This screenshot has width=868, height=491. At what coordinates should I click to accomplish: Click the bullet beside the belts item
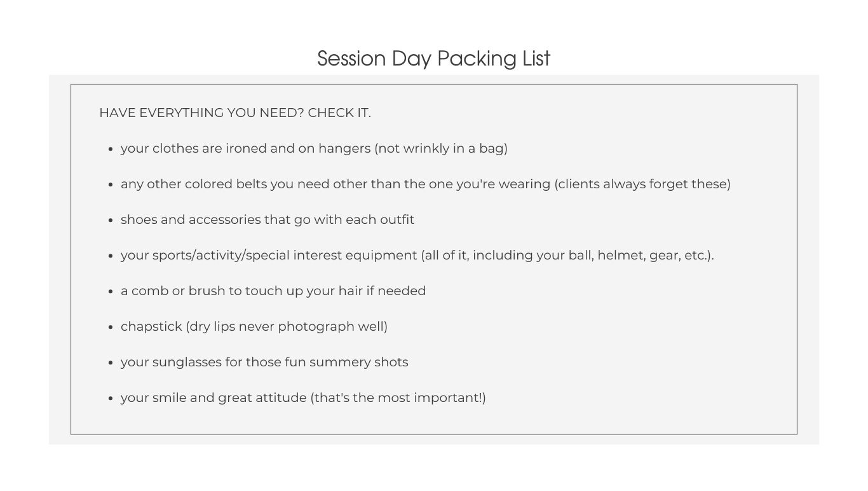point(112,185)
